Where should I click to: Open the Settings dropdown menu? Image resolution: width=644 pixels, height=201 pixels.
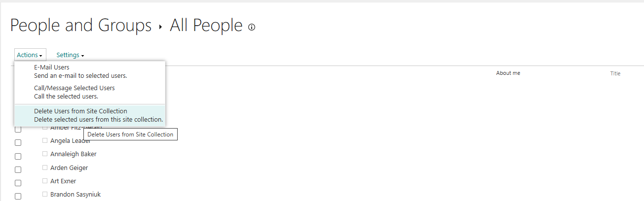[70, 55]
